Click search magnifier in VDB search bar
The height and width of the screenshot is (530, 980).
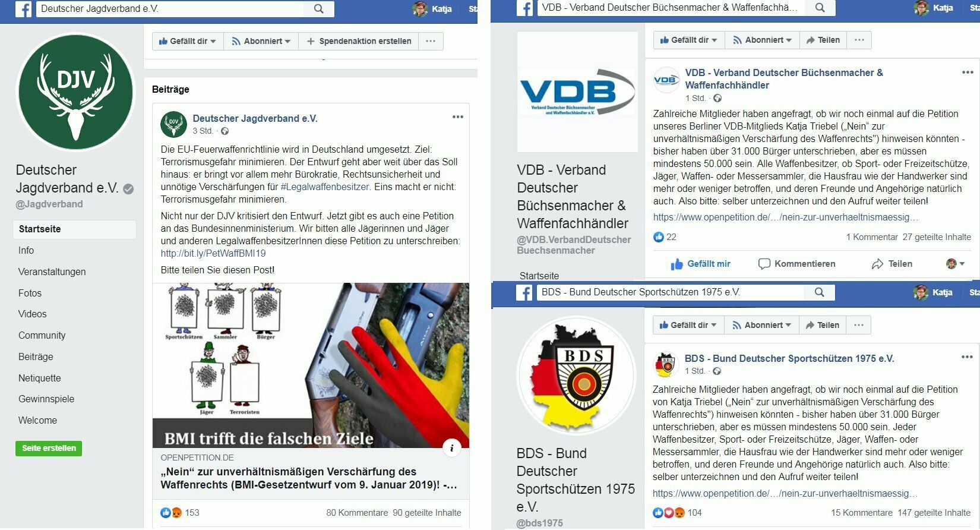click(x=820, y=8)
